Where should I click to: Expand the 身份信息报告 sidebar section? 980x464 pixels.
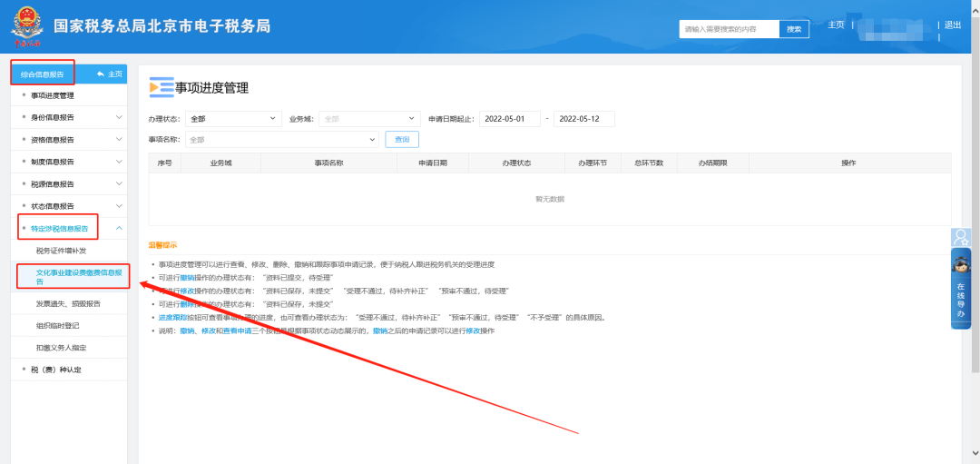119,117
